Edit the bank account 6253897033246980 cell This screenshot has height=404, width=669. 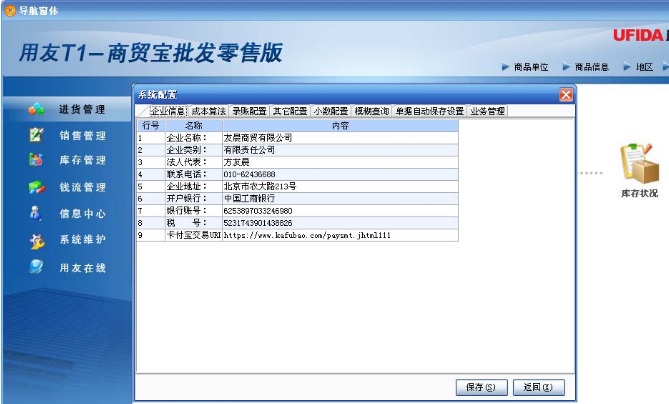pyautogui.click(x=340, y=211)
